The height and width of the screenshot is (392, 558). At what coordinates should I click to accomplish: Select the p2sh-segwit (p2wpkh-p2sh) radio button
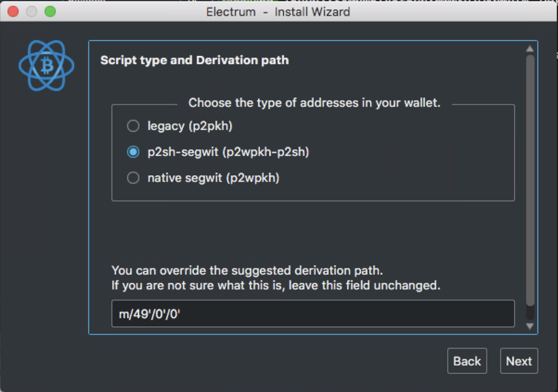click(x=133, y=152)
